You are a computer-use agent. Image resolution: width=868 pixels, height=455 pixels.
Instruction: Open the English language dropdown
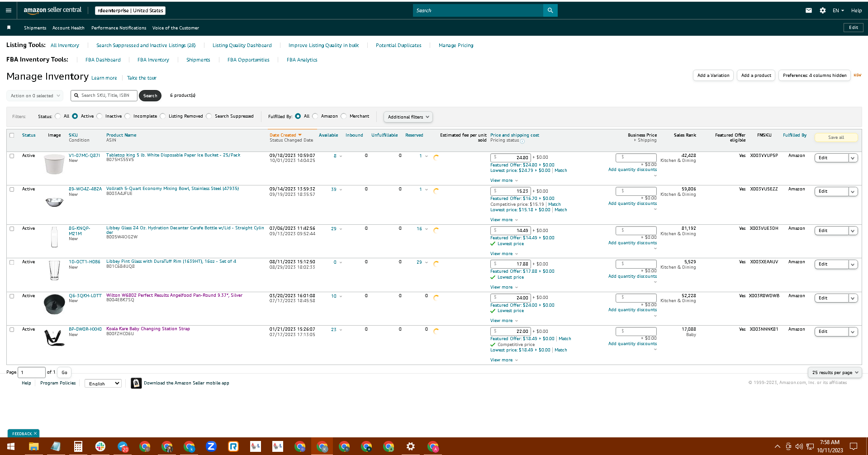pyautogui.click(x=103, y=384)
